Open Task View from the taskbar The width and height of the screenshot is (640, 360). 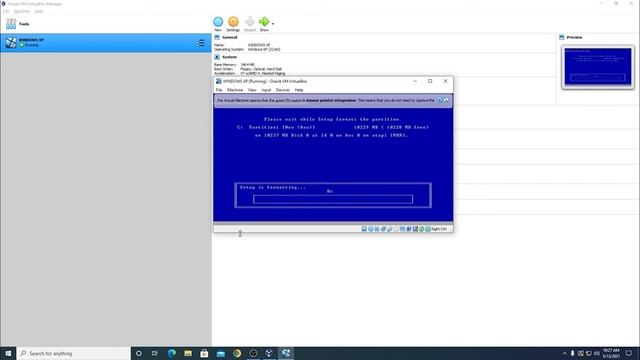(x=155, y=353)
